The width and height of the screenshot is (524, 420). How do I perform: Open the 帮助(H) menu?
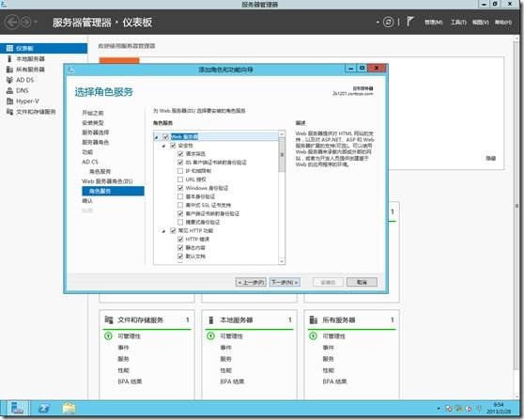pyautogui.click(x=503, y=23)
